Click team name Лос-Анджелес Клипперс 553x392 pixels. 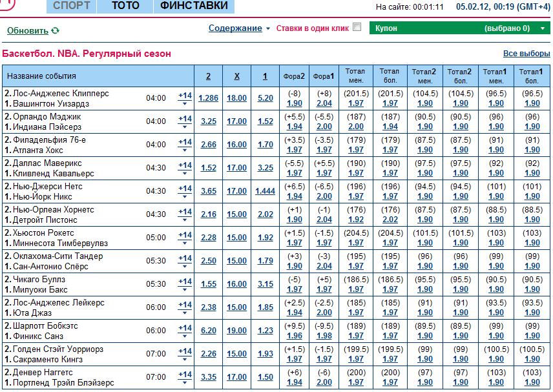point(61,94)
